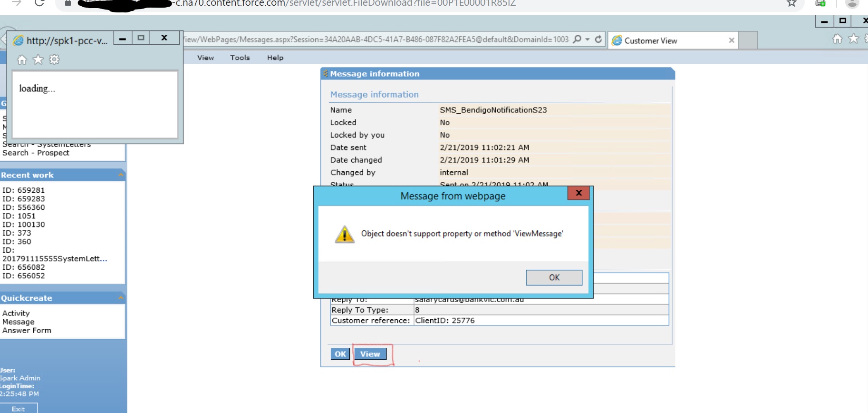This screenshot has width=868, height=413.
Task: Open the Tools menu
Action: coord(240,58)
